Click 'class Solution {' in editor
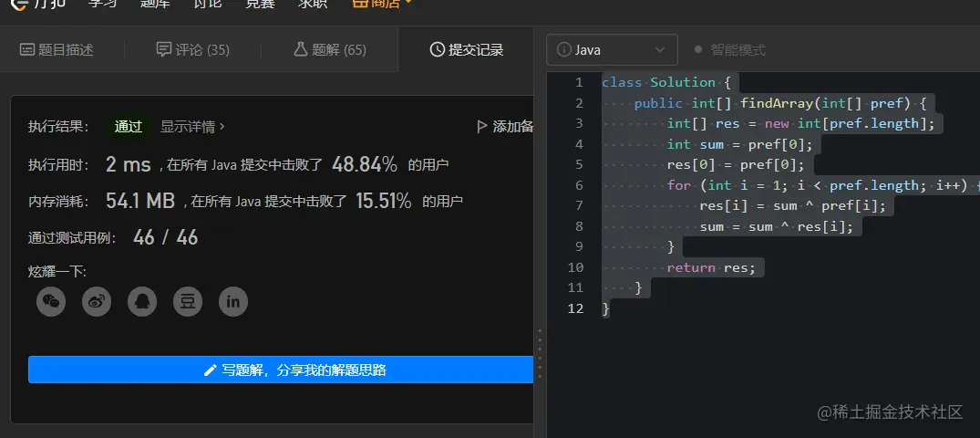The width and height of the screenshot is (980, 438). click(x=666, y=83)
